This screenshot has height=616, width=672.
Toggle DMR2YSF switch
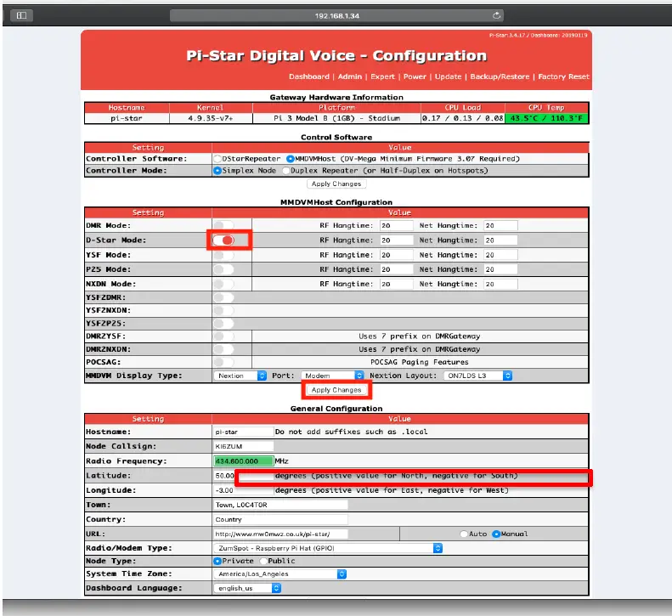[223, 336]
